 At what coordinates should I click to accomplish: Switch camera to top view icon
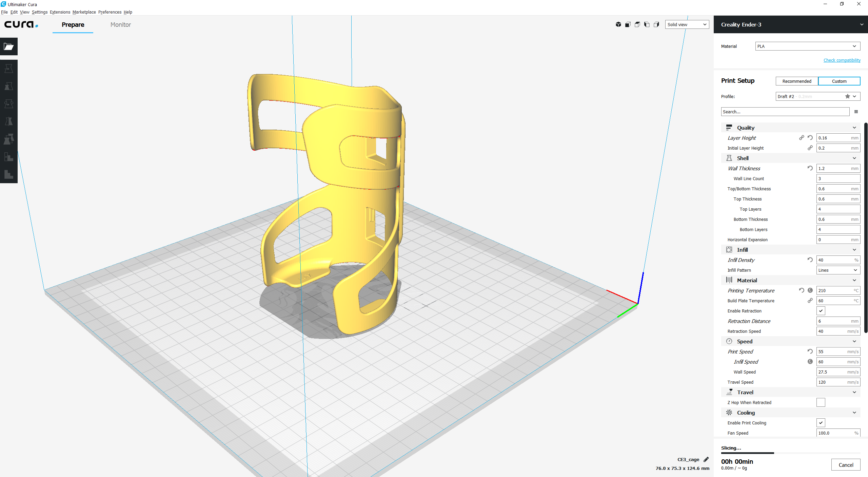[637, 24]
